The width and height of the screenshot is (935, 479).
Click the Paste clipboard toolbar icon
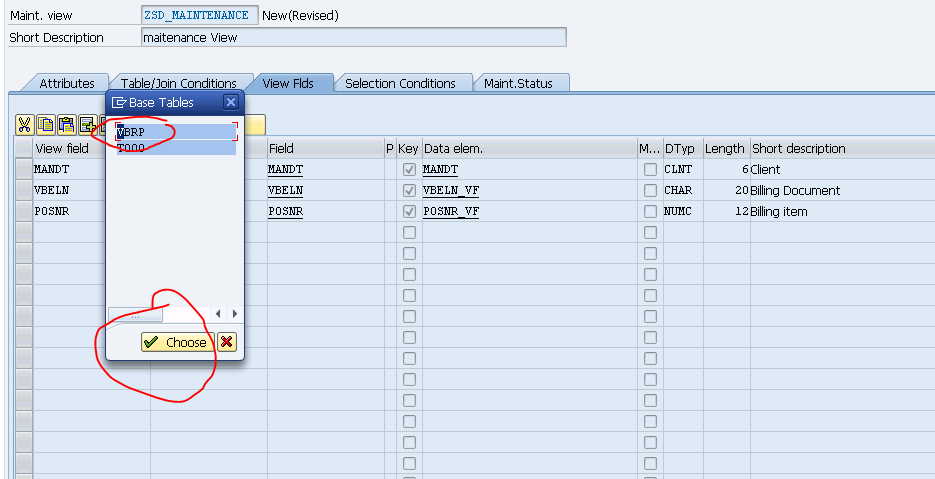pos(66,125)
